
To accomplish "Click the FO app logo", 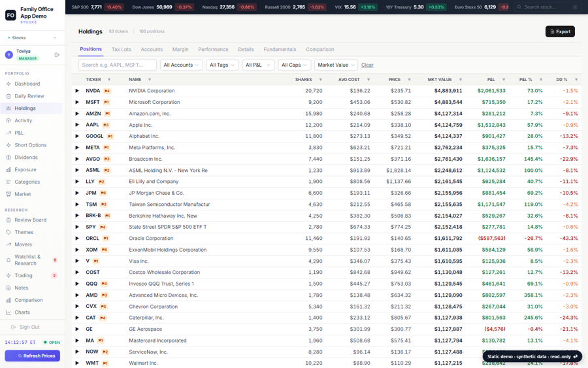I will [x=10, y=15].
